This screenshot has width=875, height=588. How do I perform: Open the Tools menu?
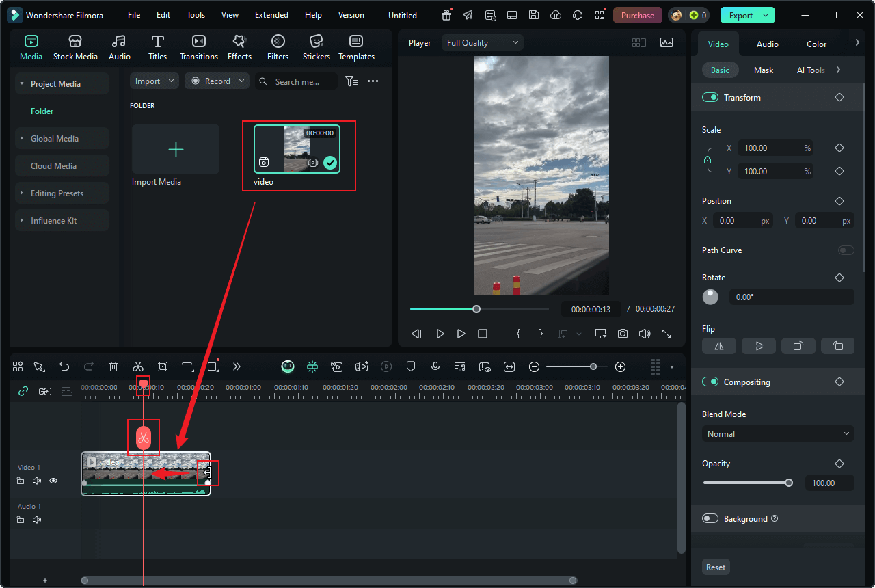pyautogui.click(x=196, y=15)
